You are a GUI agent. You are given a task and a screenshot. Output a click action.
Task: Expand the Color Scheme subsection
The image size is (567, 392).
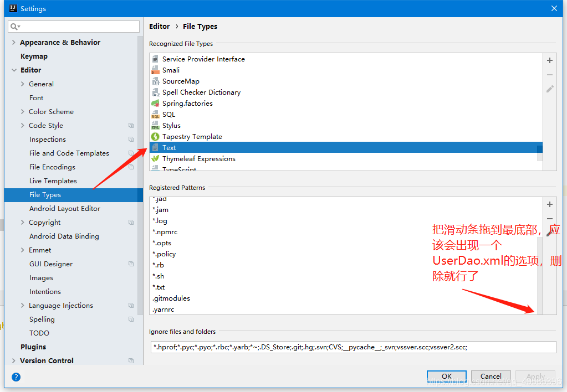tap(22, 112)
